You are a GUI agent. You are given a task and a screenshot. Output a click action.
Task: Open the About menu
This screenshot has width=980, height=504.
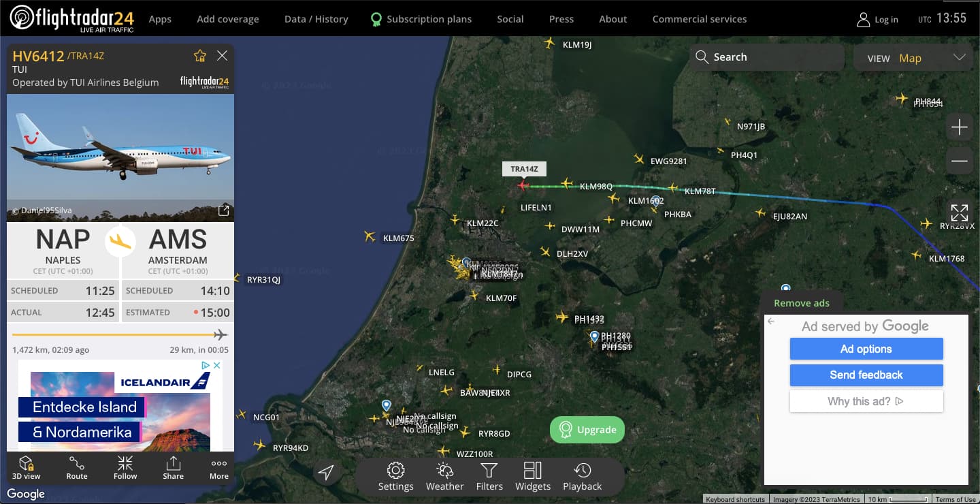[x=613, y=19]
